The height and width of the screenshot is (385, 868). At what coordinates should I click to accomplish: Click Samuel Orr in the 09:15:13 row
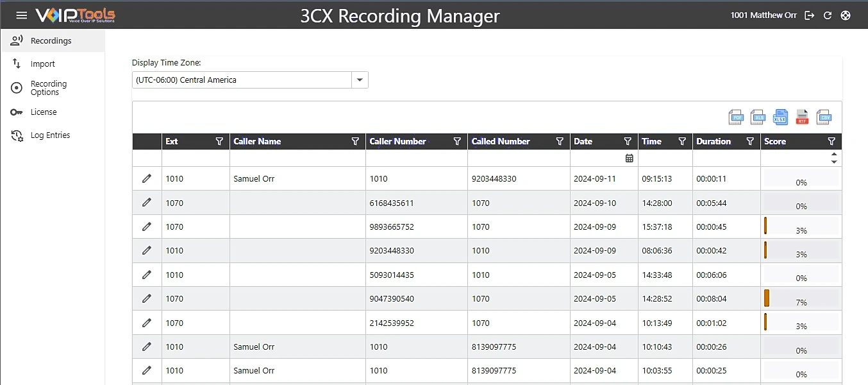254,178
